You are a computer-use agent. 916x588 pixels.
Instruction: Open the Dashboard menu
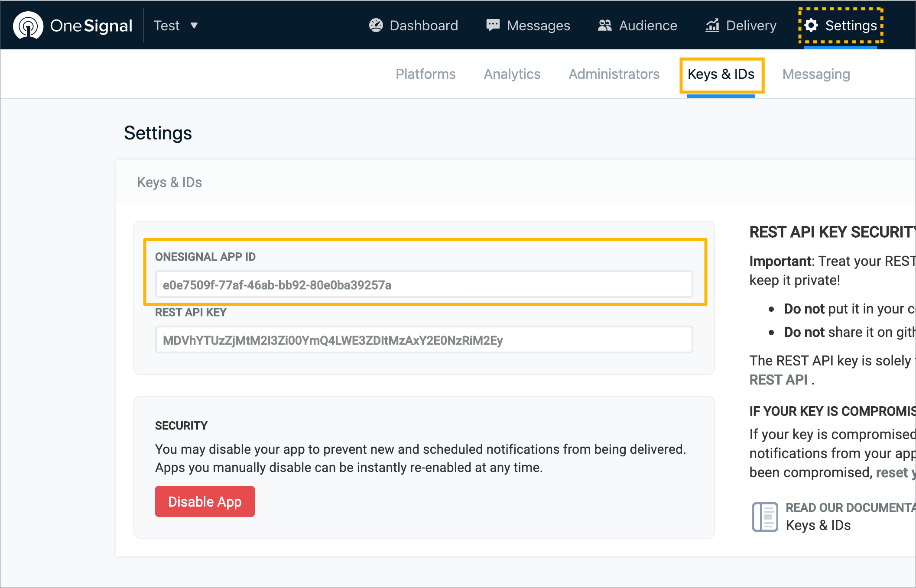[x=413, y=26]
